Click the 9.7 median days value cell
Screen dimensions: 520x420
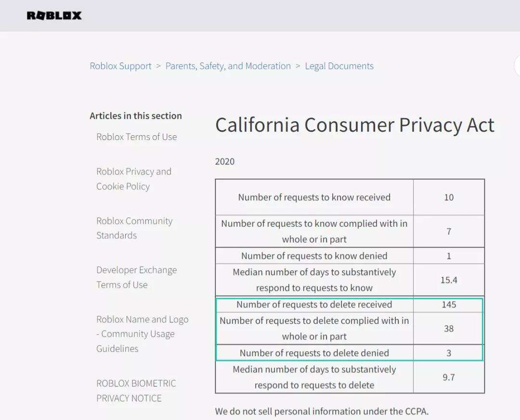[449, 377]
